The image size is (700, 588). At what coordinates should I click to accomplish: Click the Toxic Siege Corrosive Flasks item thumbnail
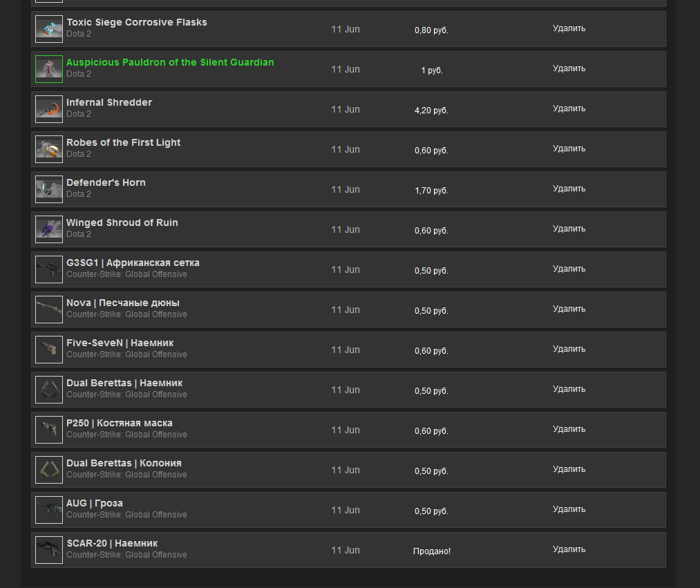coord(49,29)
